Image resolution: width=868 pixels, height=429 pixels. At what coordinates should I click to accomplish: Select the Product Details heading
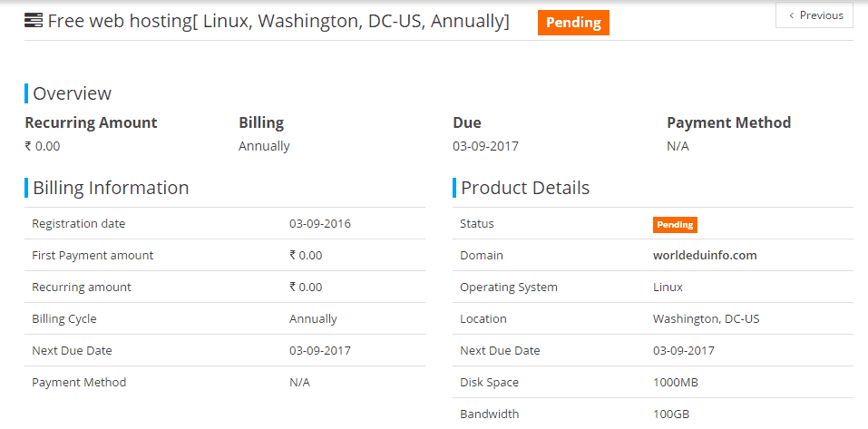[525, 188]
